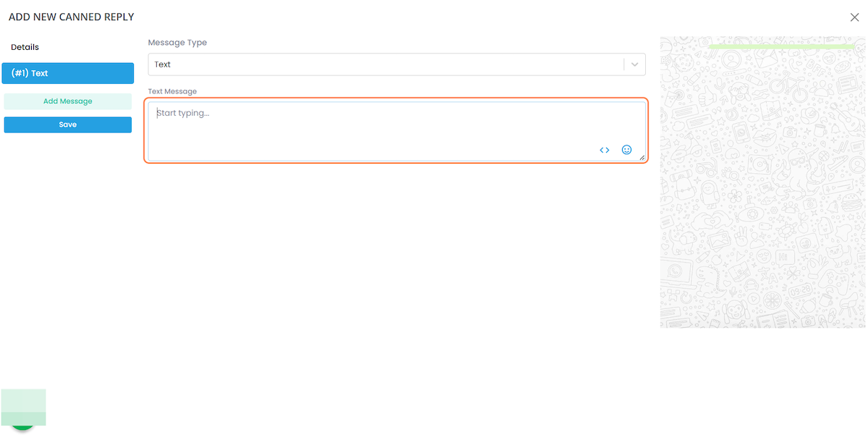Click the Add Message button

68,101
